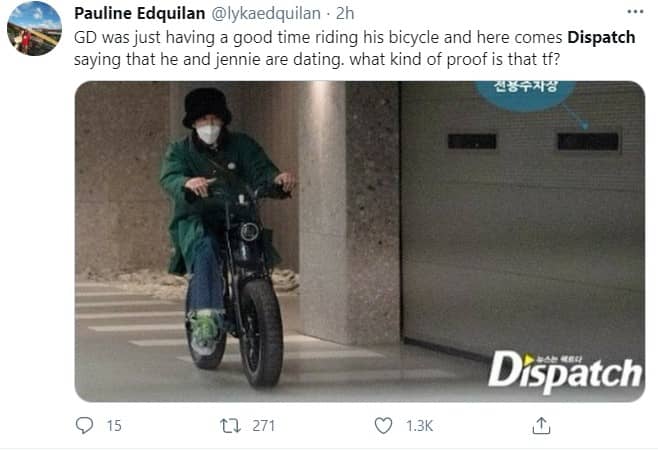Viewport: 658px width, 450px height.
Task: Click the first tweet line about GD's bicycle
Action: coord(355,37)
